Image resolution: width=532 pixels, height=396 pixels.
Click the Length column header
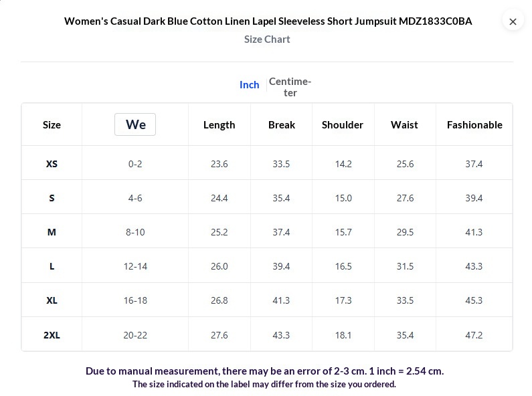(219, 124)
